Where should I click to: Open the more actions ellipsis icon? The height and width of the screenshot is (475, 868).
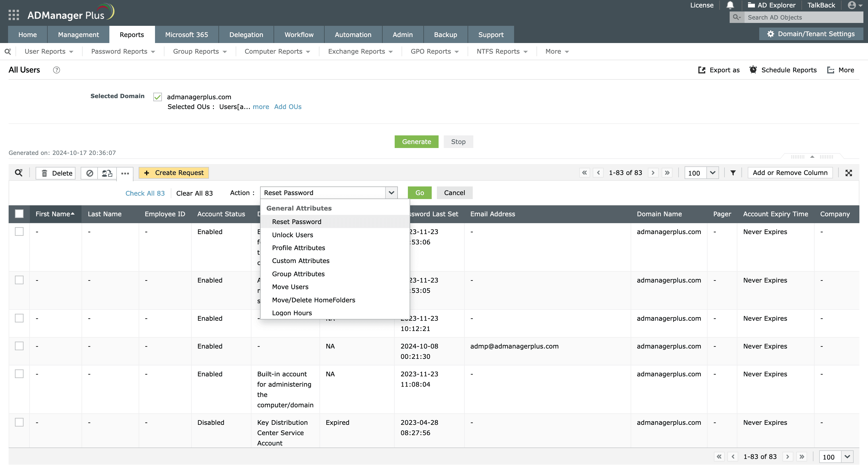coord(125,173)
